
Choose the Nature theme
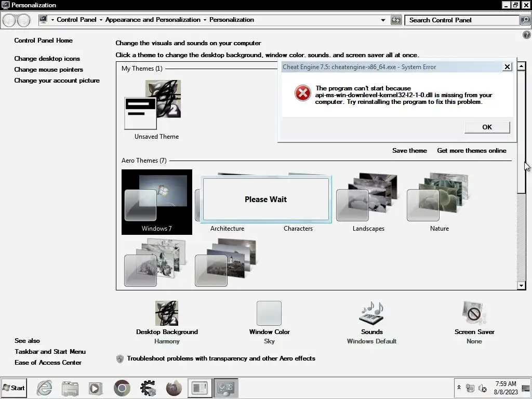[x=439, y=202]
